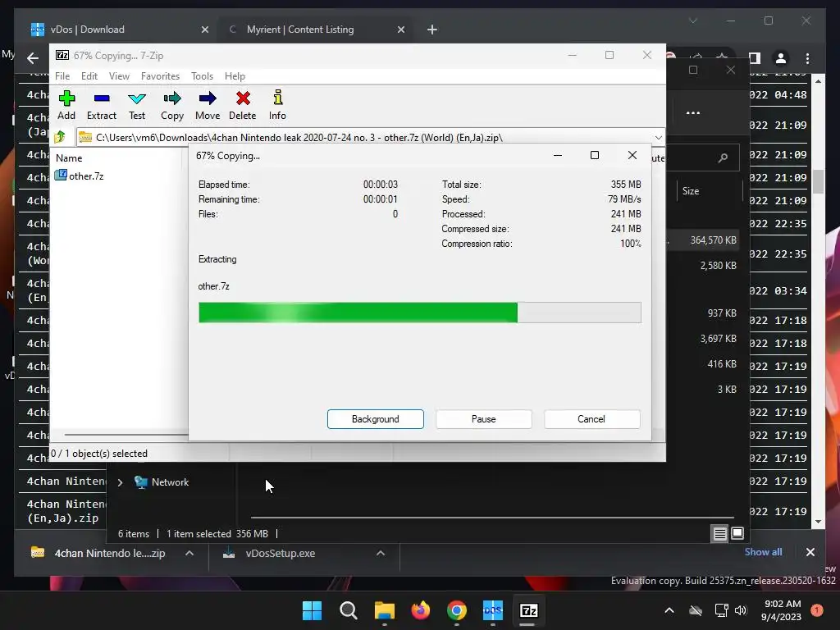Open the tab search chevron in browser titlebar

[x=692, y=21]
